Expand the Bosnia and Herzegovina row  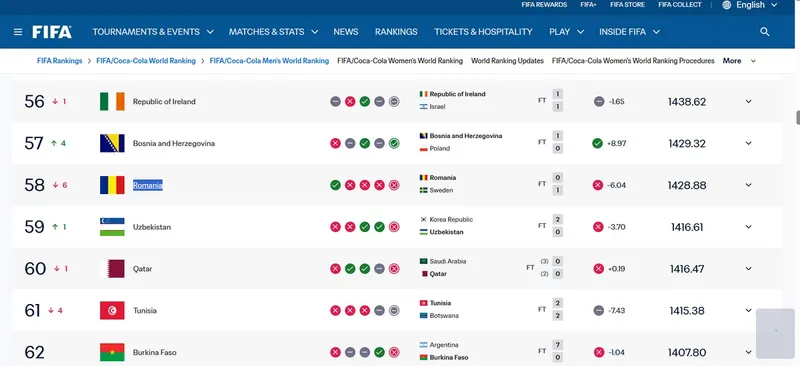748,143
